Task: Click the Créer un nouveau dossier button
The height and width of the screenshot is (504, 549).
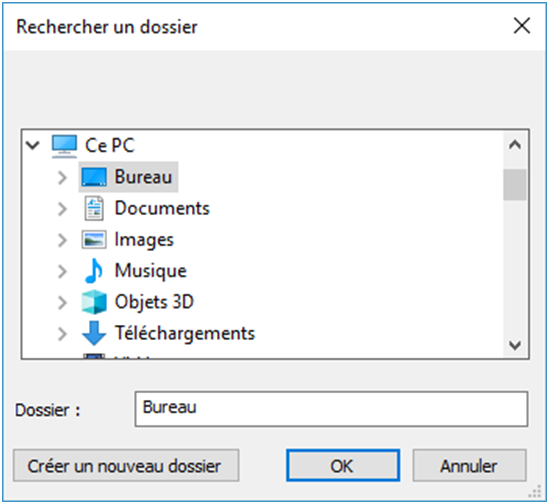Action: pyautogui.click(x=126, y=465)
